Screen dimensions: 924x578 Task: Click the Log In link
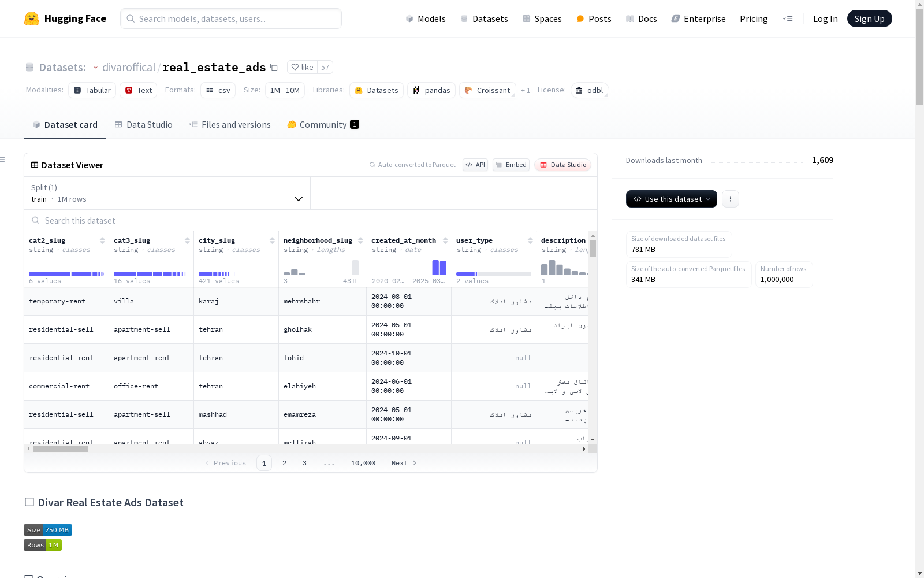tap(825, 19)
